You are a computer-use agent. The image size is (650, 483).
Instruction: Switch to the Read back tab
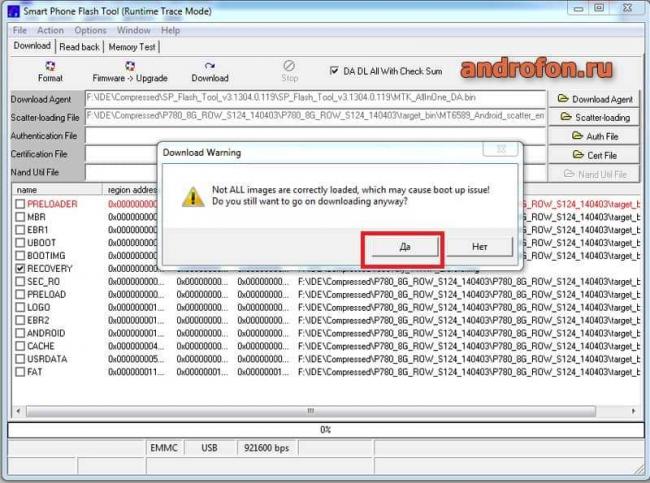pyautogui.click(x=79, y=47)
